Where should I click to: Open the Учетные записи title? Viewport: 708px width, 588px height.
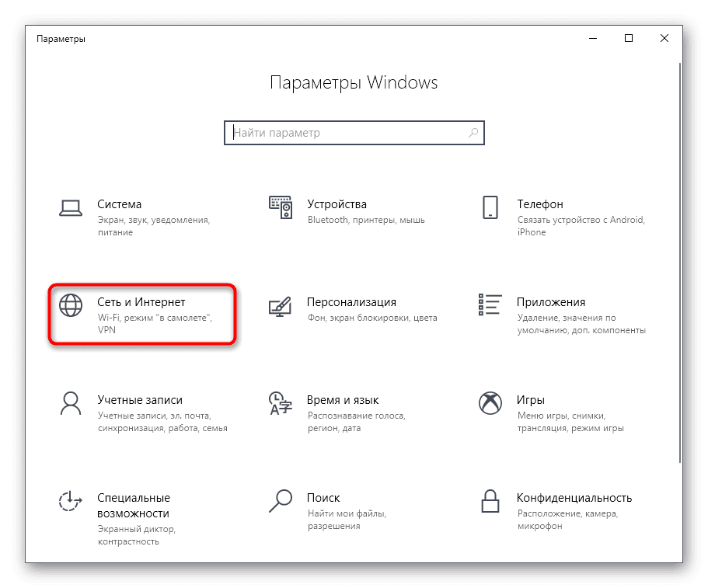(x=140, y=400)
